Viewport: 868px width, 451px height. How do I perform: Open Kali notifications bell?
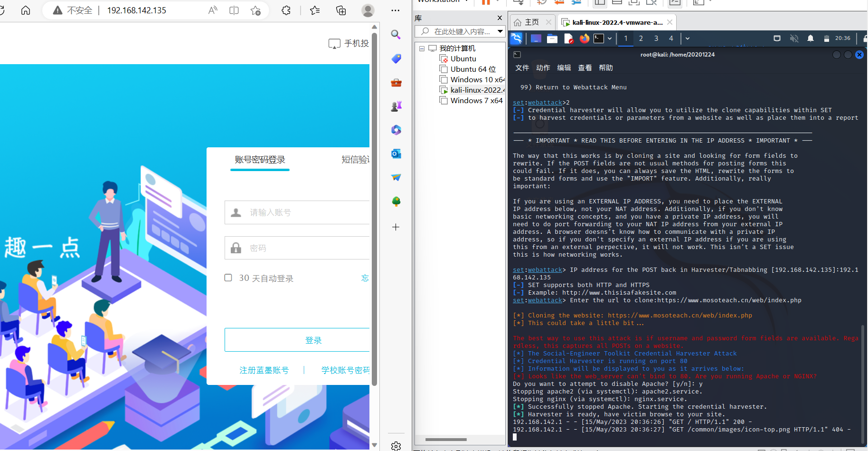click(x=811, y=38)
